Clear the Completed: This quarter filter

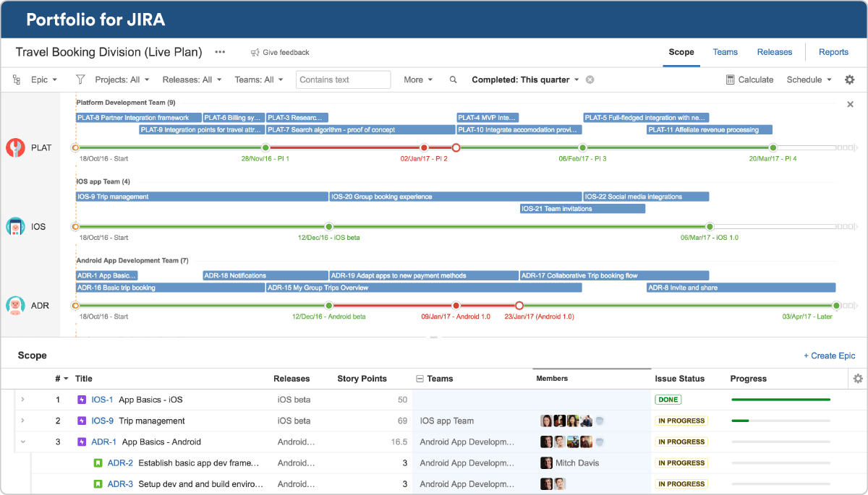590,80
